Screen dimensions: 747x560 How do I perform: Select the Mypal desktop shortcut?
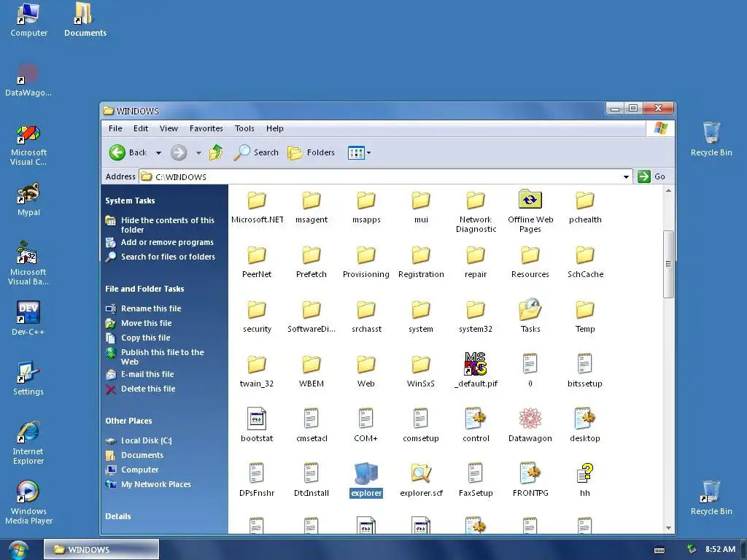click(28, 199)
